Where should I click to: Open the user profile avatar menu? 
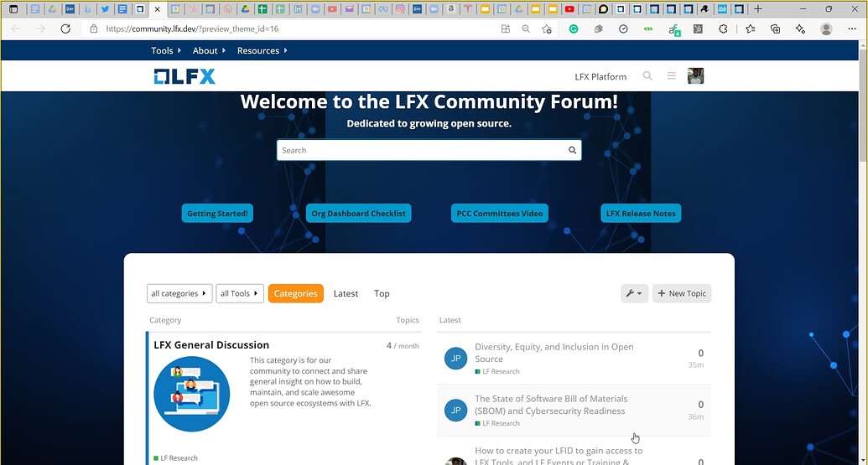[x=695, y=76]
